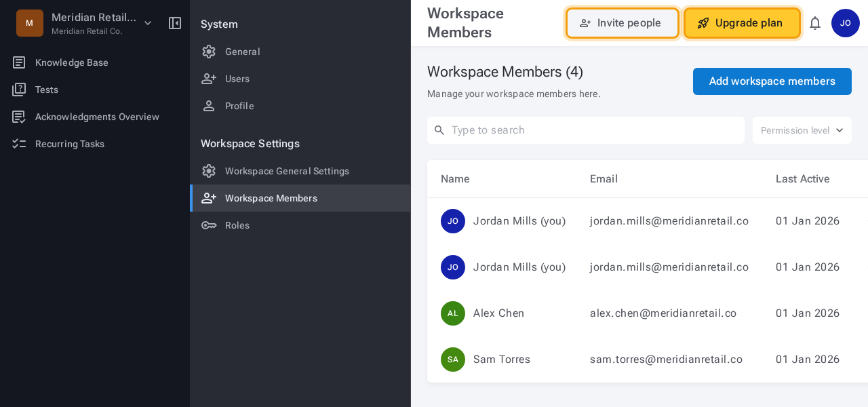The height and width of the screenshot is (407, 868).
Task: Open Knowledge Base page
Action: [72, 62]
